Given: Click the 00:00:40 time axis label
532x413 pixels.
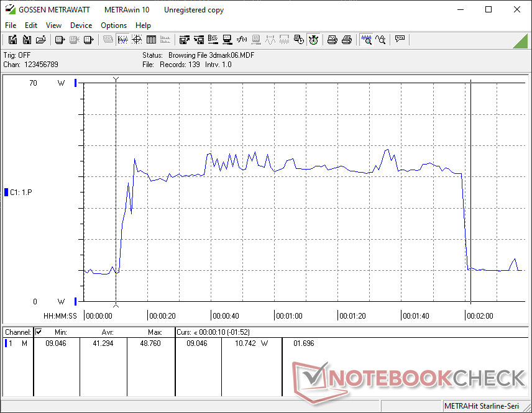Looking at the screenshot, I should [x=226, y=315].
